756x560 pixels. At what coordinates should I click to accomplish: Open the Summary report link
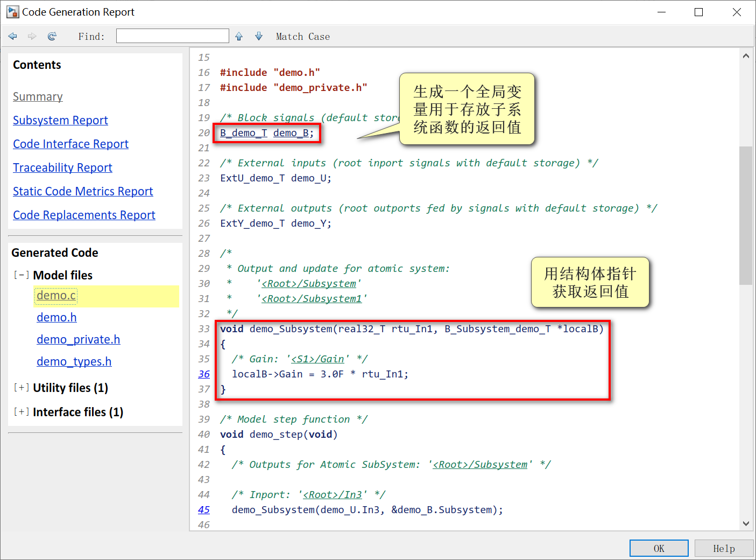tap(38, 97)
